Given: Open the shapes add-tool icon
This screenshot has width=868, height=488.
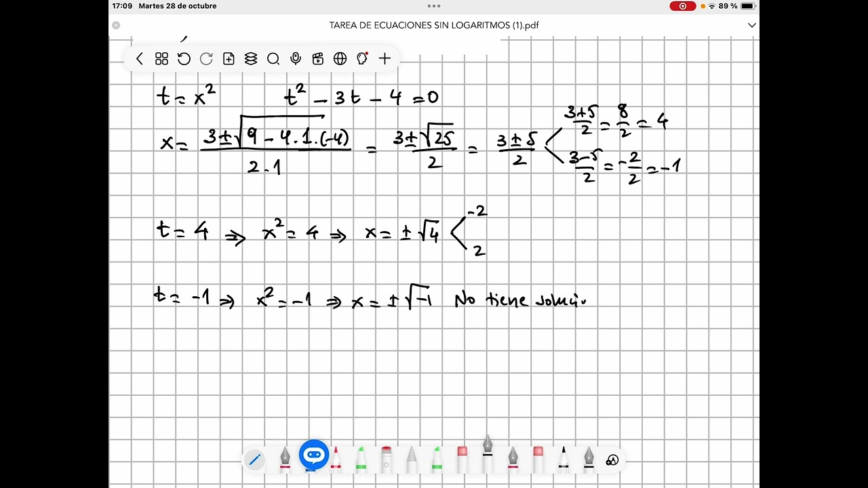Looking at the screenshot, I should pos(612,460).
